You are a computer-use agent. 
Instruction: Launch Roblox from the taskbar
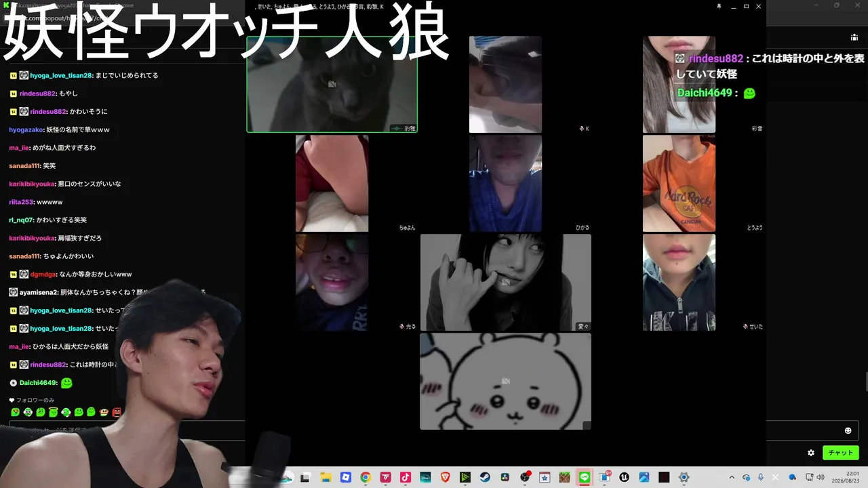345,477
